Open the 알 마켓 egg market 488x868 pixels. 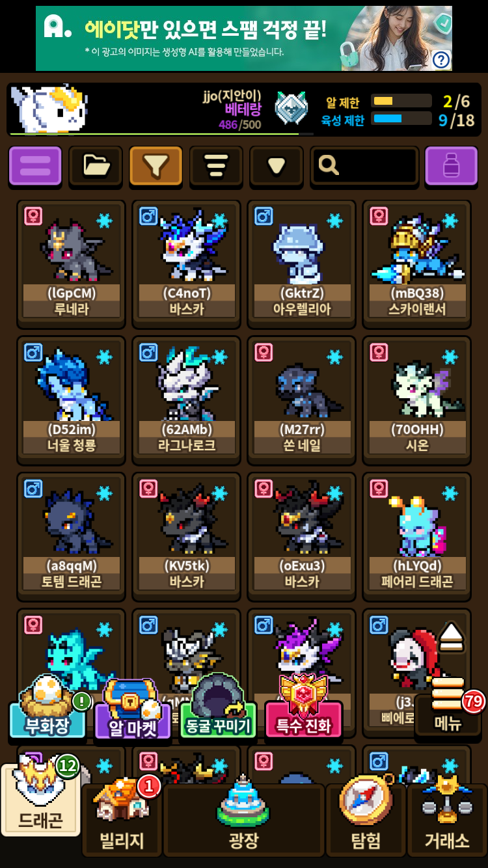click(x=133, y=711)
